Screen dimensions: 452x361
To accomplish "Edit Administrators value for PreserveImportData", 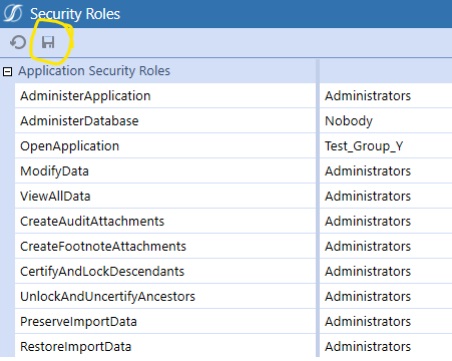I will (x=386, y=321).
